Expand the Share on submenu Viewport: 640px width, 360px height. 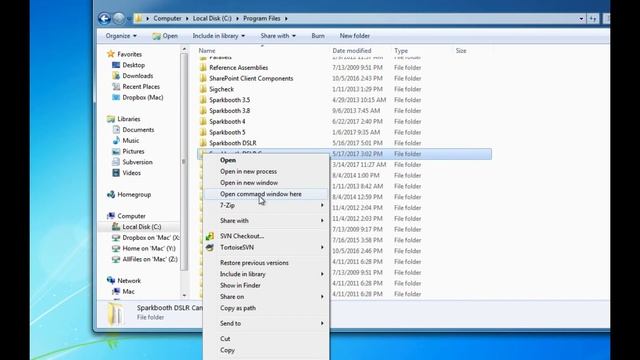coord(322,297)
